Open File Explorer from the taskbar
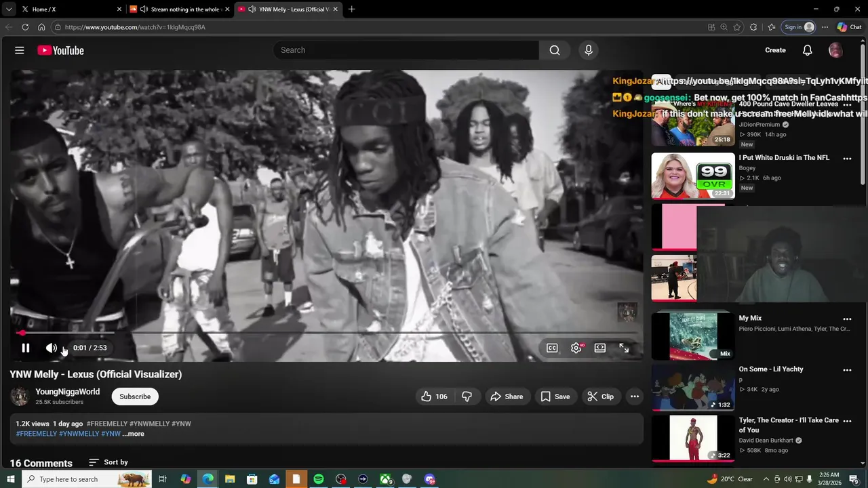 [x=230, y=479]
